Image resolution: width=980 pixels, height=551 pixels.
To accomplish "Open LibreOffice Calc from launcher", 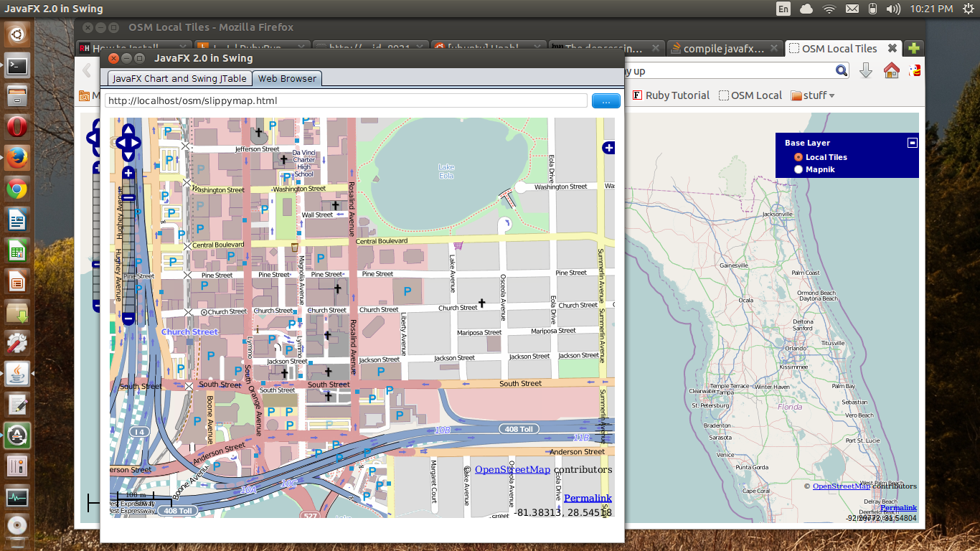I will coord(17,251).
